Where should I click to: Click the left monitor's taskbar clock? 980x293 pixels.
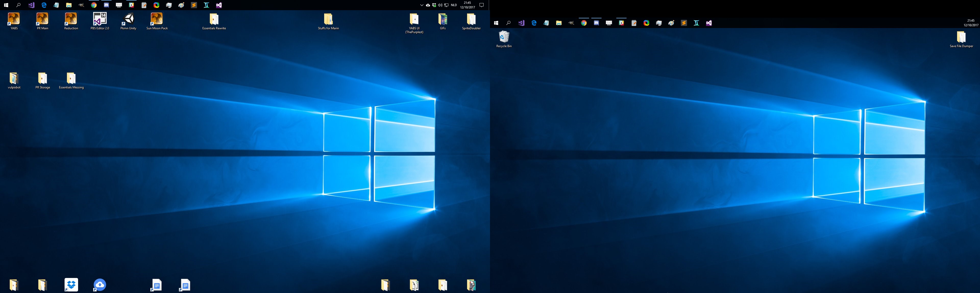[468, 5]
